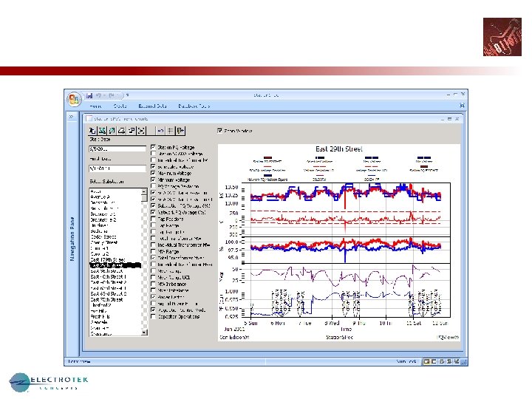Uncheck the Maximum Voltage checkbox

(153, 173)
